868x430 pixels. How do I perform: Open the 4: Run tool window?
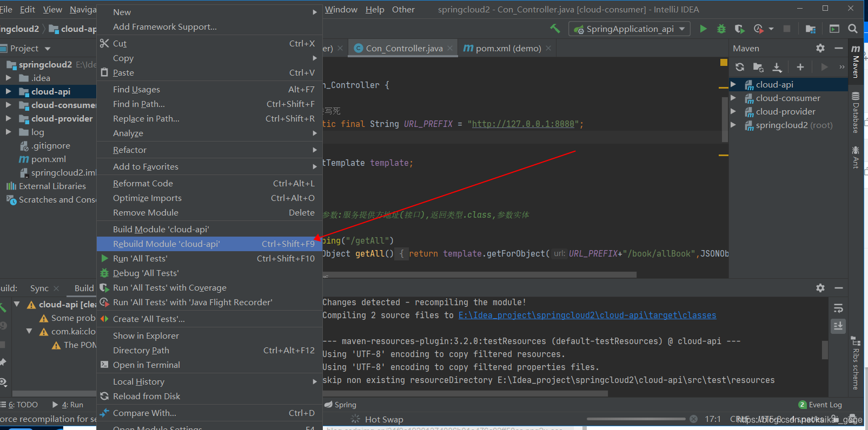(x=68, y=405)
